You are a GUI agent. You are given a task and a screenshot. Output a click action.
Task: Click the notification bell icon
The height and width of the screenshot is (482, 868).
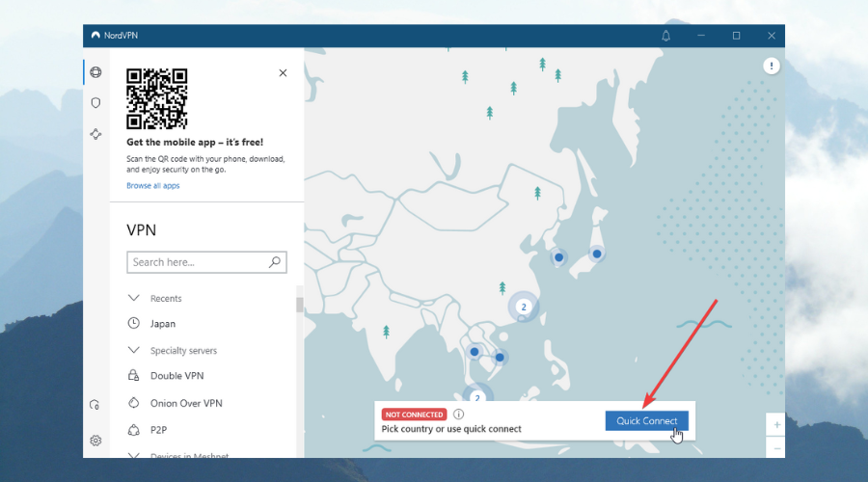[x=665, y=36]
